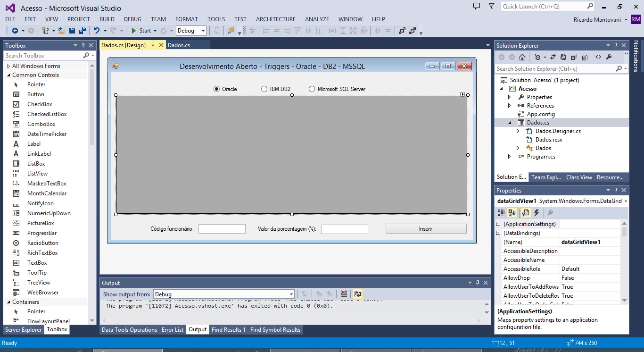The height and width of the screenshot is (352, 644).
Task: Click the Código funcionário text field
Action: click(222, 229)
